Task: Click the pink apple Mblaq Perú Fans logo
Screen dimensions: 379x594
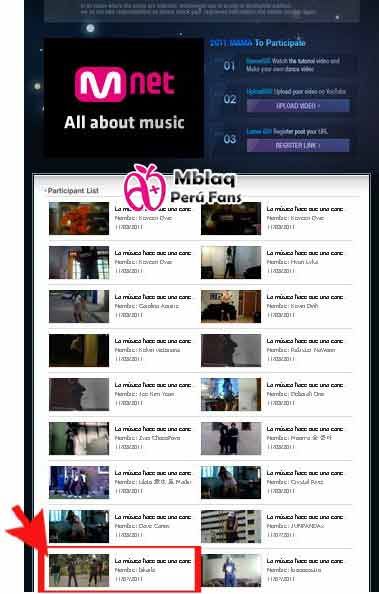Action: (x=183, y=188)
